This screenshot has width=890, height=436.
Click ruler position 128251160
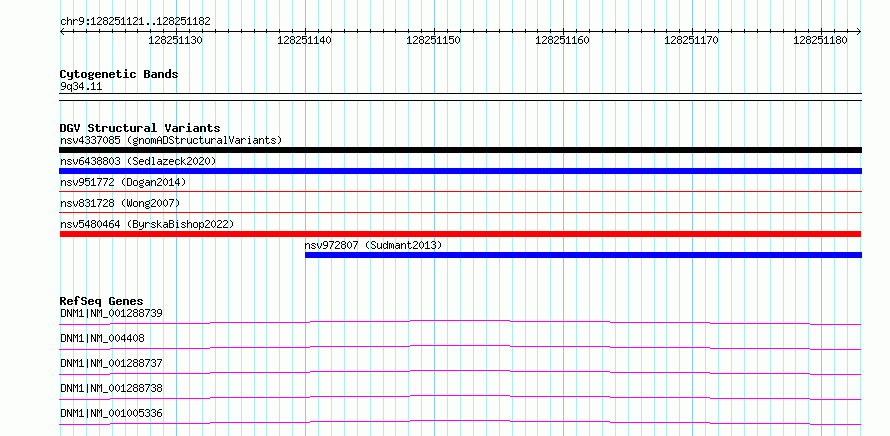point(562,40)
